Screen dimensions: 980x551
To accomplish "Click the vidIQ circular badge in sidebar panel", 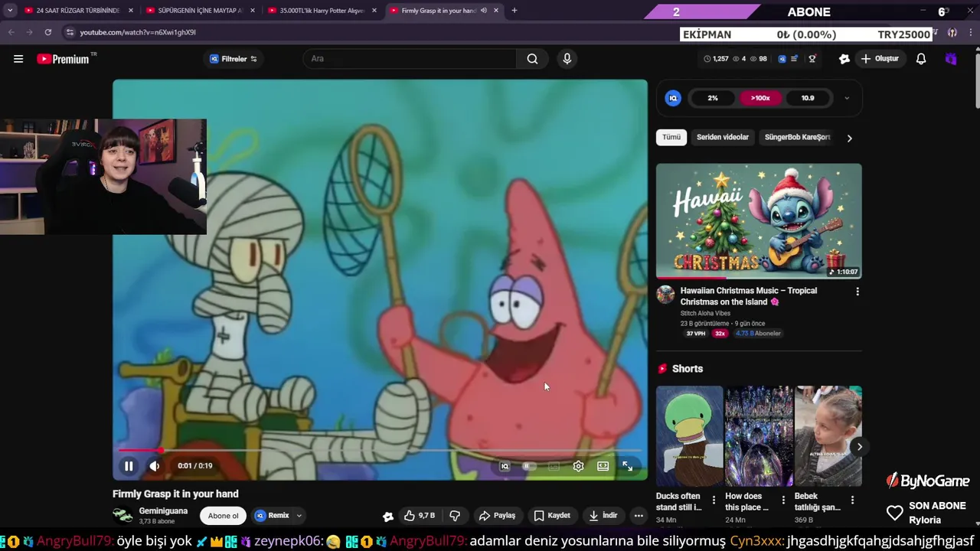I will click(x=673, y=98).
